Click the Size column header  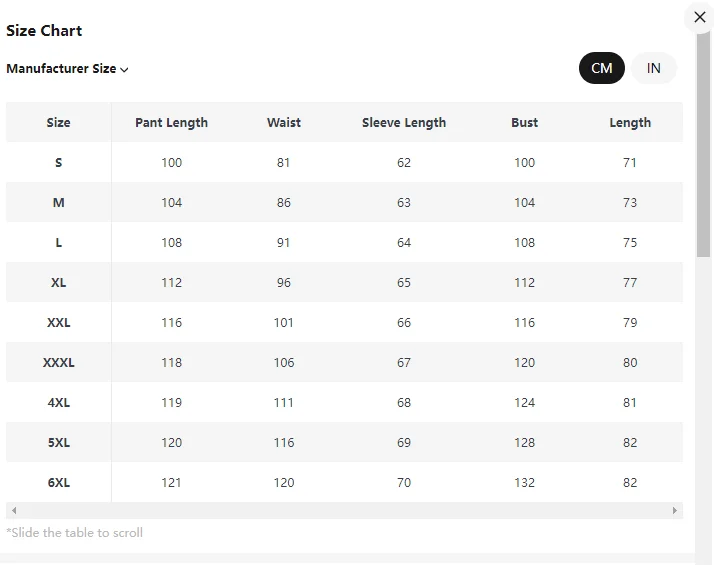point(58,122)
